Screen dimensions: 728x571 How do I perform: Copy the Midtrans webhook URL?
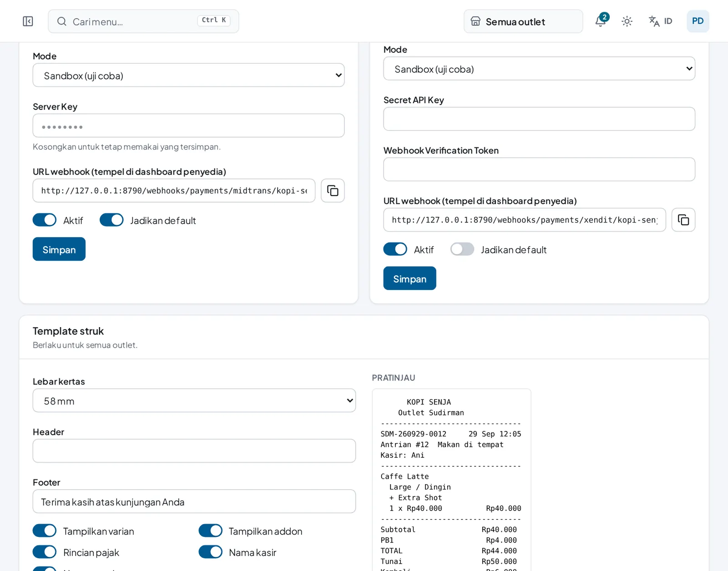point(333,191)
